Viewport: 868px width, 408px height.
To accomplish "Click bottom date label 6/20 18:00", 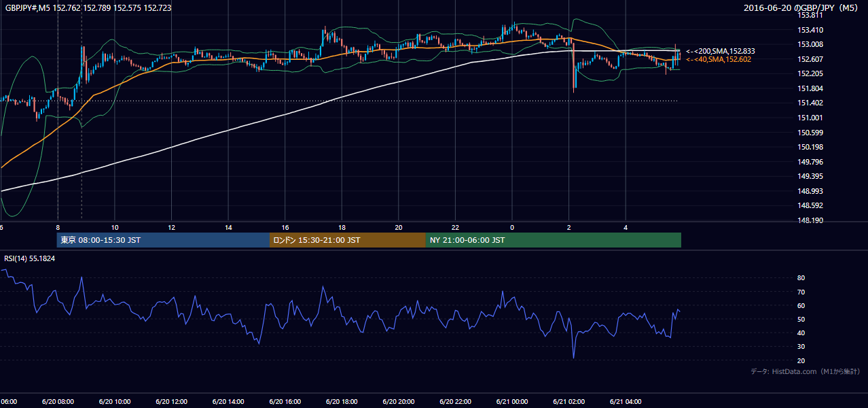I will pyautogui.click(x=342, y=402).
